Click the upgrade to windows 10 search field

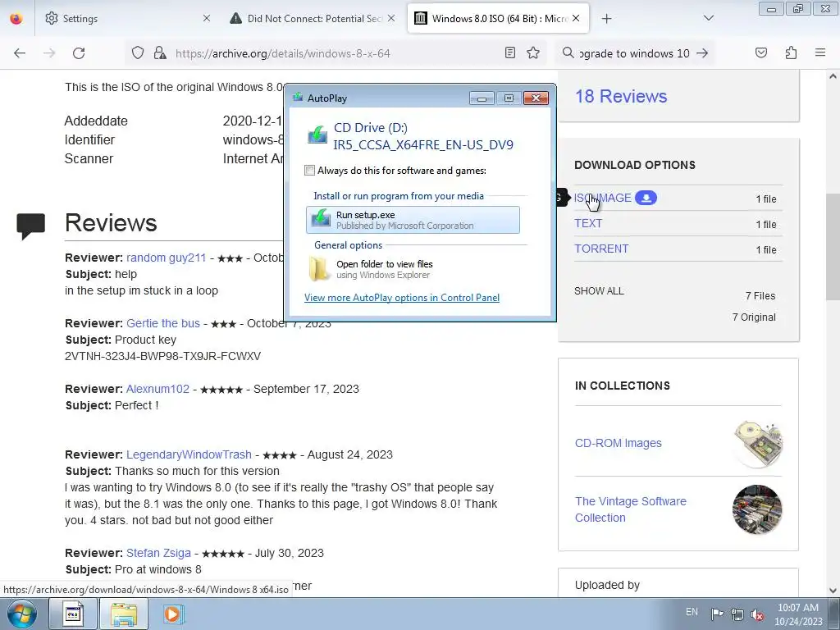(x=634, y=53)
